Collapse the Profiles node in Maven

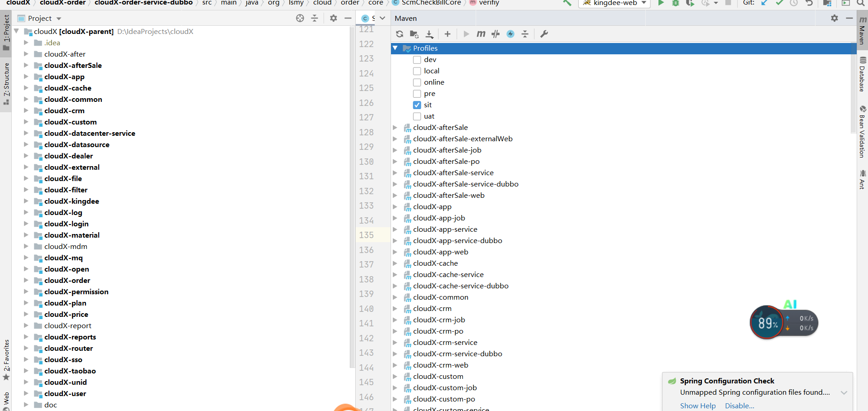(395, 48)
